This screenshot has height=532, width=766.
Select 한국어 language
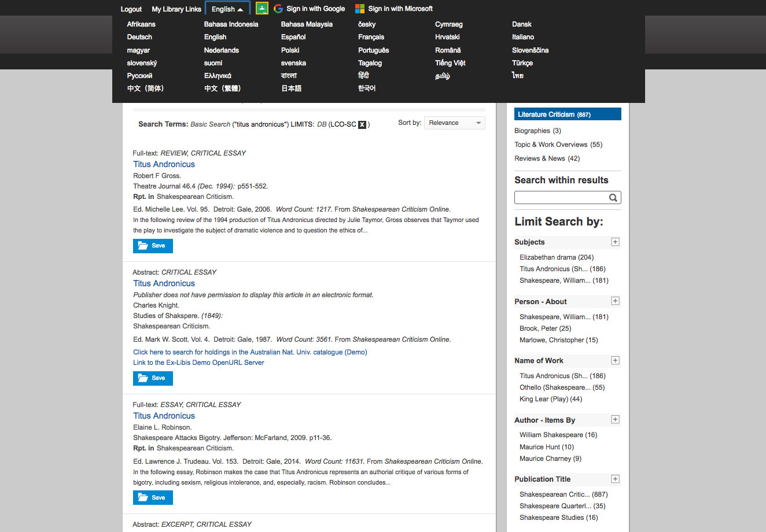367,88
